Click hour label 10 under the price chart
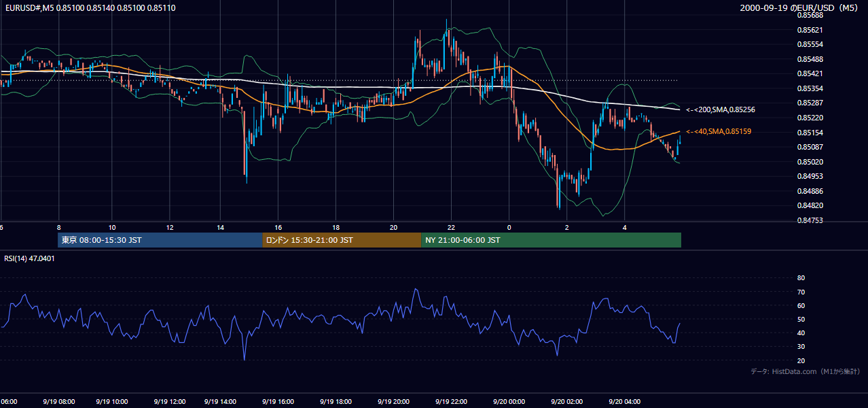 point(112,227)
